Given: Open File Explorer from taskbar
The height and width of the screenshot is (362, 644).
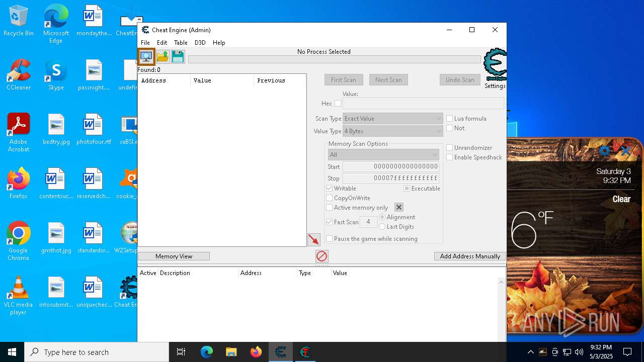Looking at the screenshot, I should (x=231, y=352).
